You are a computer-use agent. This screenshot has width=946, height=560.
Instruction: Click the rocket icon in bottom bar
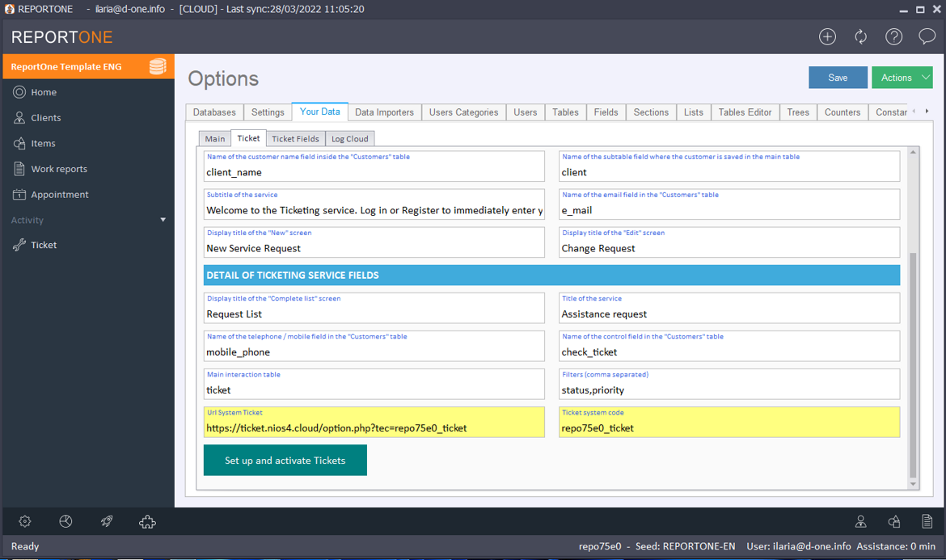(107, 522)
